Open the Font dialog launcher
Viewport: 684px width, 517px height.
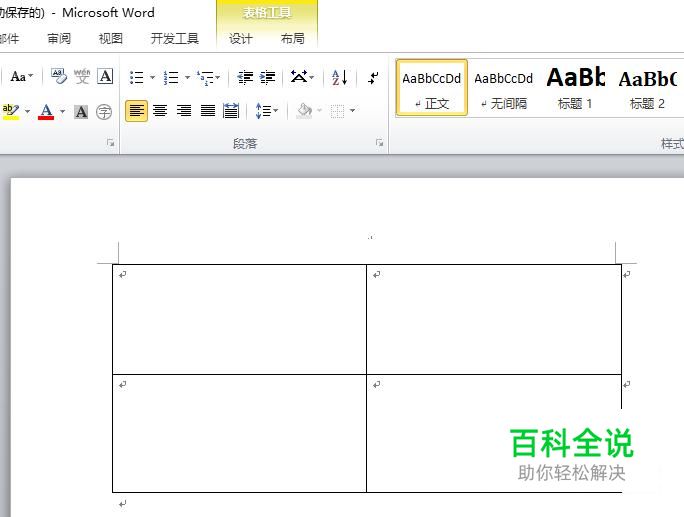[111, 143]
